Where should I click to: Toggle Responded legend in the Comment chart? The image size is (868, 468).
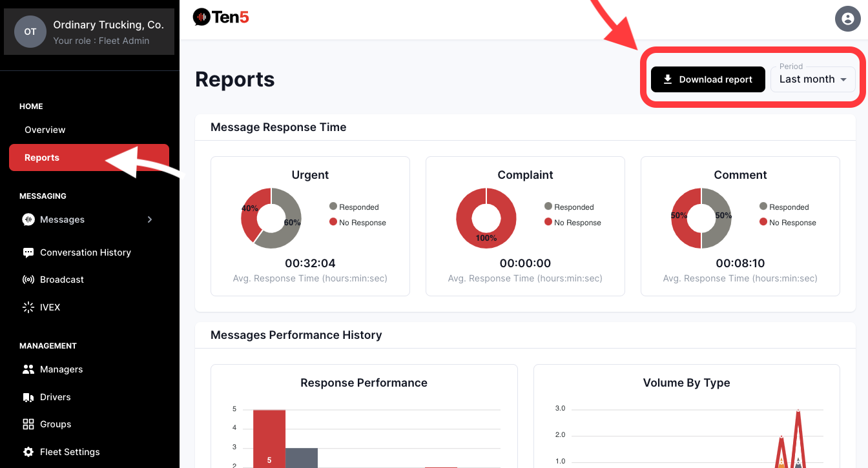point(784,207)
